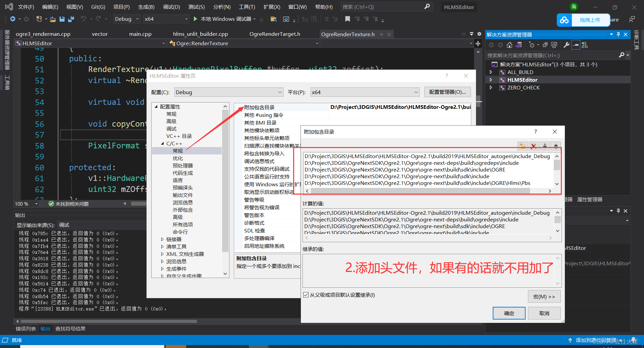The width and height of the screenshot is (644, 348).
Task: Click the home icon in Solution Explorer
Action: pos(509,45)
